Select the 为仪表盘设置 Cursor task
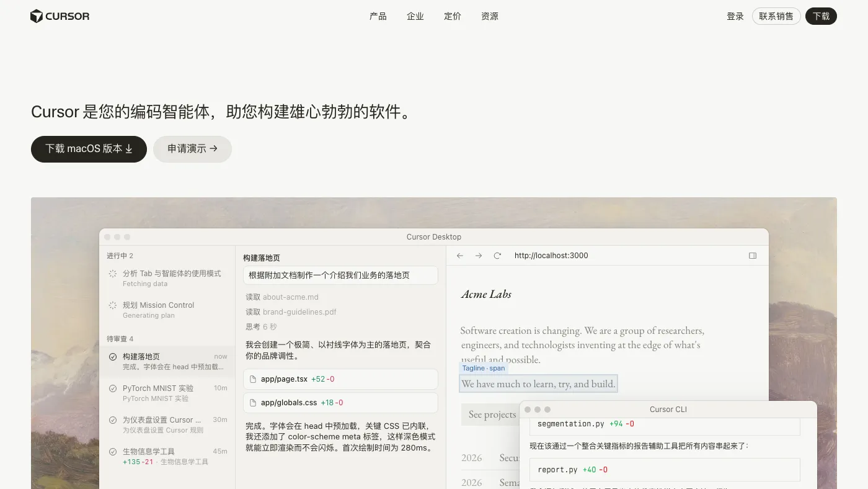The image size is (868, 489). pos(167,424)
